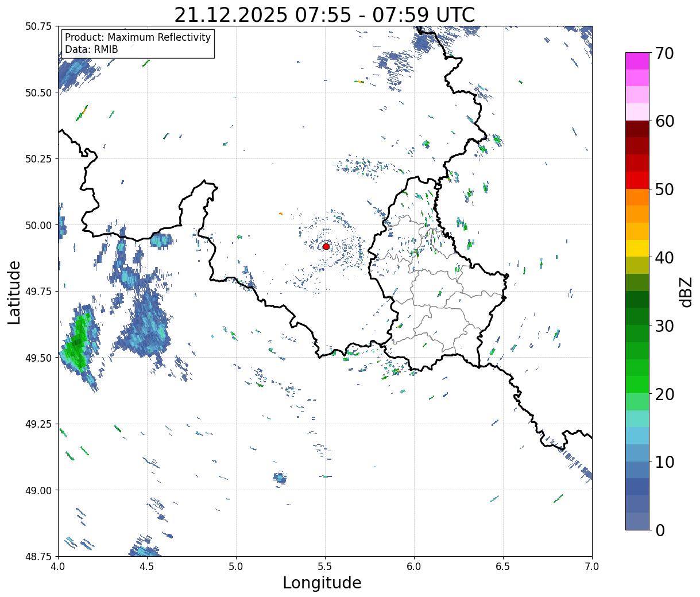Image resolution: width=700 pixels, height=597 pixels.
Task: Click the 7.0 longitude tick label
Action: tap(592, 567)
